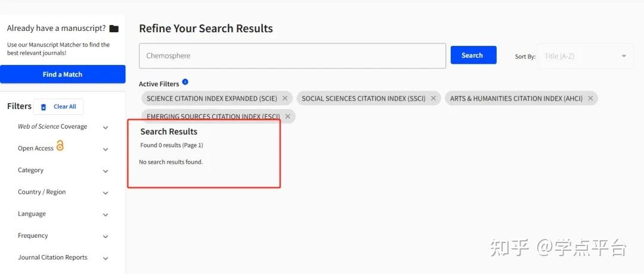This screenshot has height=274, width=644.
Task: Click the blue Search button
Action: [473, 55]
